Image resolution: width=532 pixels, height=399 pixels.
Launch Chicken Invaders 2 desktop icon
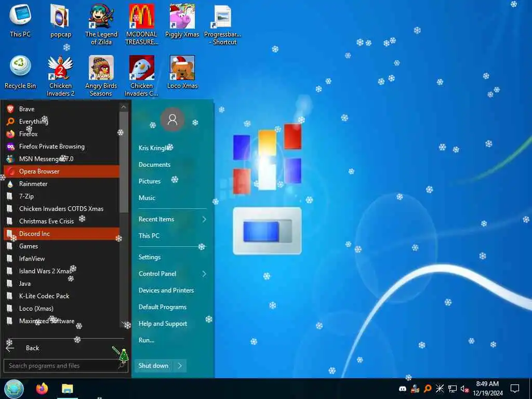(x=60, y=76)
